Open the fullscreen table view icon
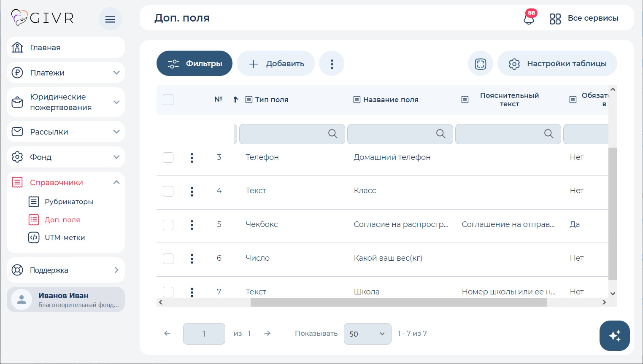 point(481,64)
